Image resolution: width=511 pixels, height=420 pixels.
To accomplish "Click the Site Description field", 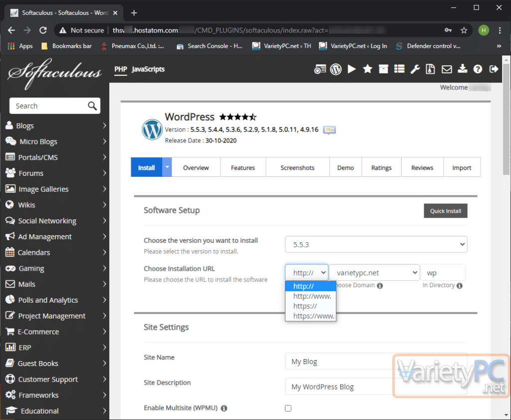I will point(376,387).
